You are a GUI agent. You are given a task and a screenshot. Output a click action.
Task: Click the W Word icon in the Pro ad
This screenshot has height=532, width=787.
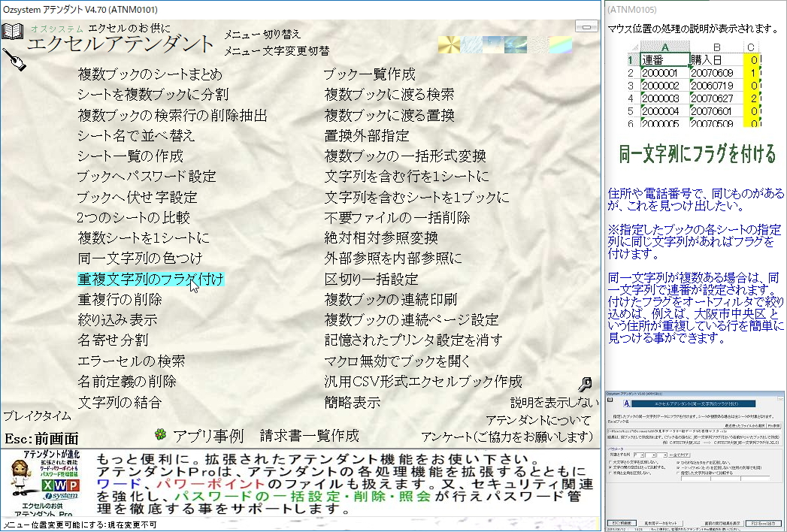pyautogui.click(x=60, y=485)
